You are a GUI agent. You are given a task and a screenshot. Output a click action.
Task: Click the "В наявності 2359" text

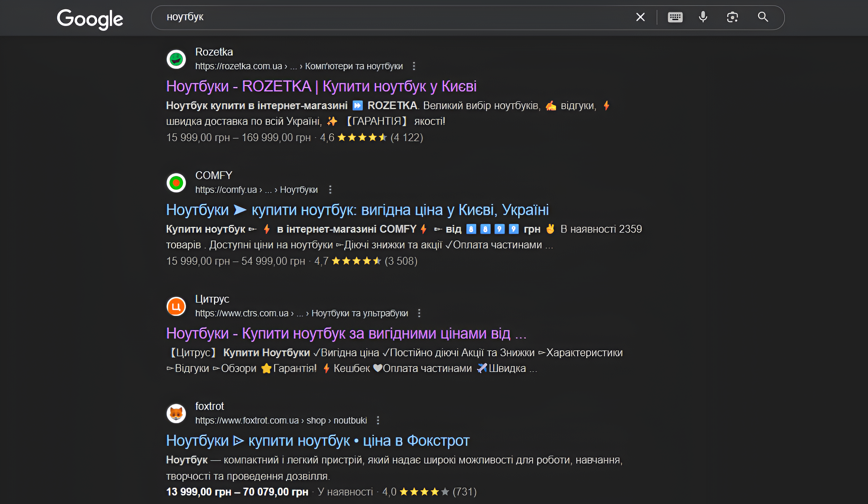[x=601, y=229]
